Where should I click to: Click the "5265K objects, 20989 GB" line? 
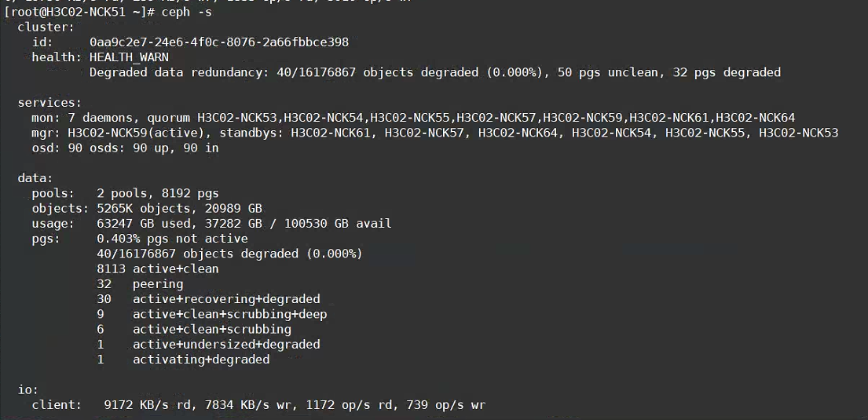pyautogui.click(x=179, y=208)
